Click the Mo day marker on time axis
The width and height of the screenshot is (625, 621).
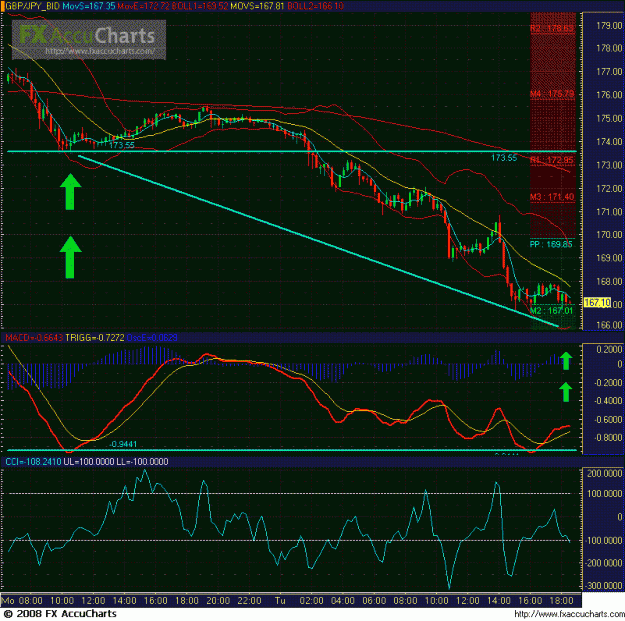(x=8, y=600)
